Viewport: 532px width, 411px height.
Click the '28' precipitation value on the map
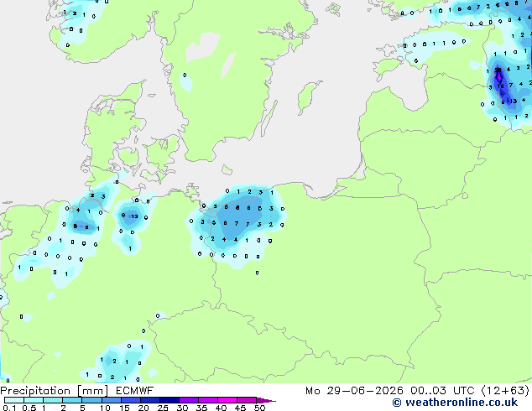(498, 70)
